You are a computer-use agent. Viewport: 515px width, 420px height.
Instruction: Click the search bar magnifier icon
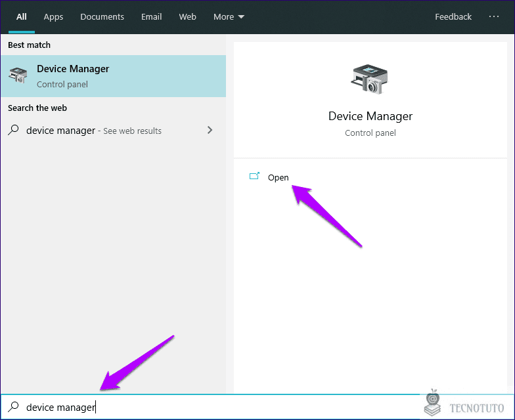[x=13, y=407]
